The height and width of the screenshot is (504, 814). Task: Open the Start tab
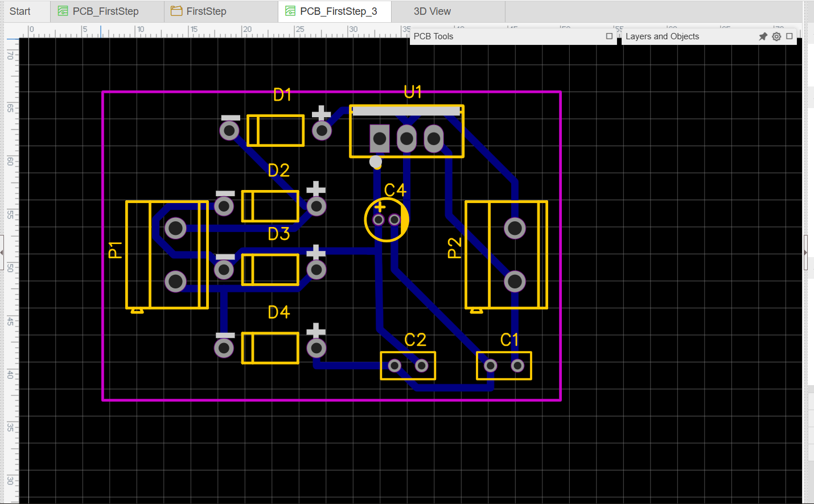point(21,10)
